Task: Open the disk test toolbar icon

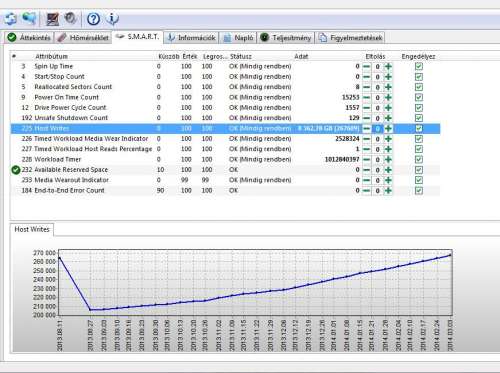Action: click(x=52, y=19)
